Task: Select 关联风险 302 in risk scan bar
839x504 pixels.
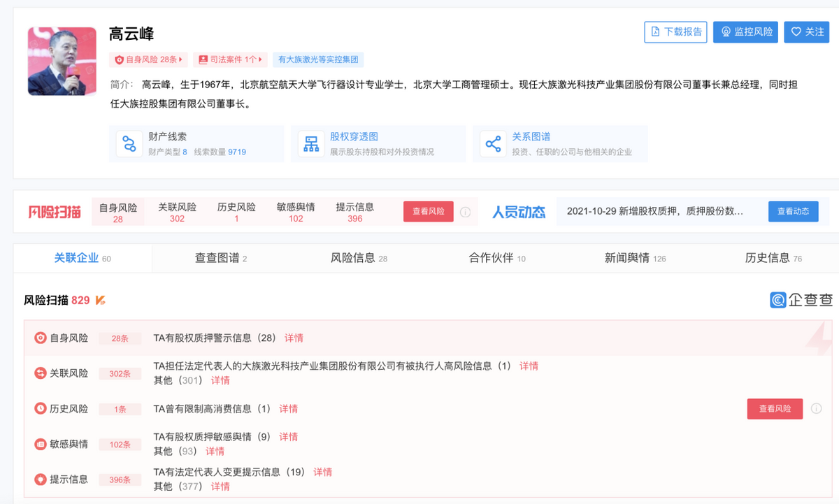Action: pos(177,213)
